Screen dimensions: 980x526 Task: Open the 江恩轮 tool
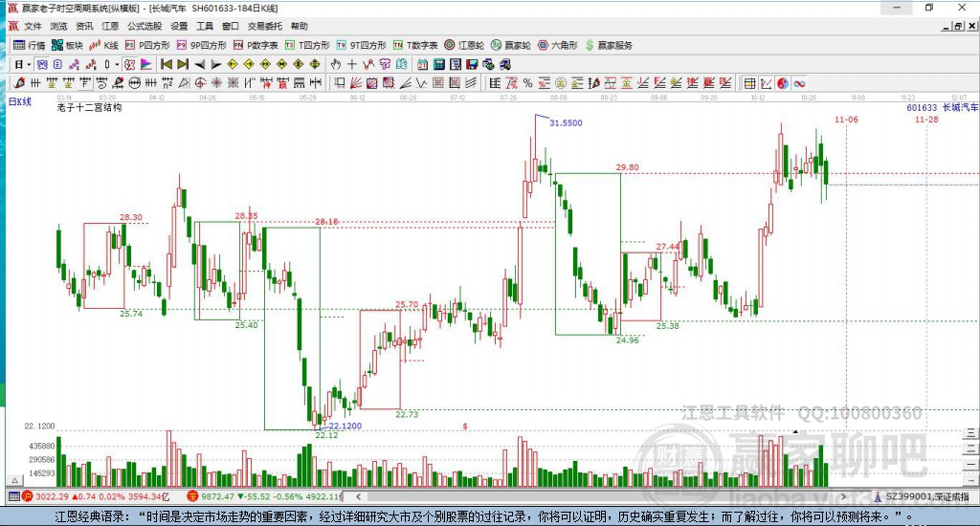(464, 45)
